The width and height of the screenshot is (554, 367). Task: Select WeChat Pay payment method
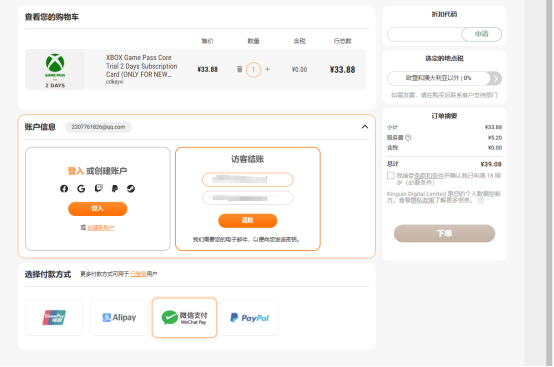tap(184, 318)
